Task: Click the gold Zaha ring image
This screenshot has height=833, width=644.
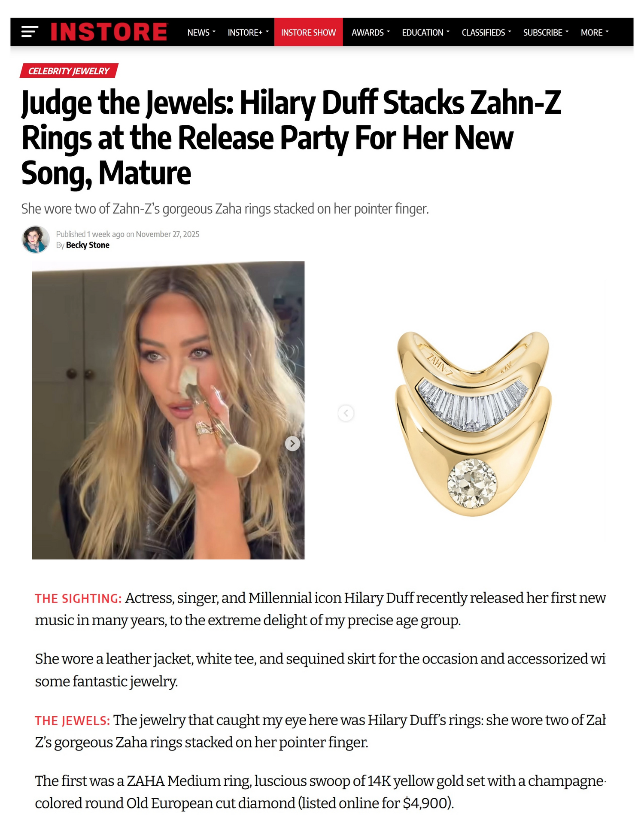Action: coord(473,424)
